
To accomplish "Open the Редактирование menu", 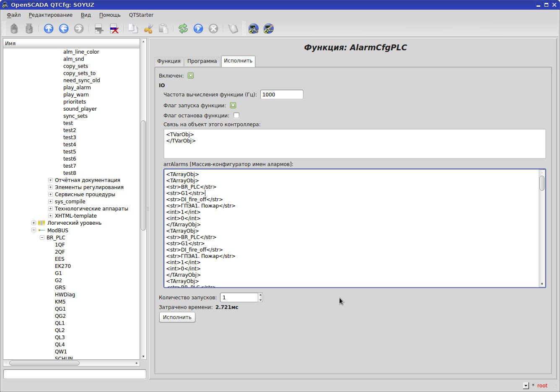I will 50,15.
